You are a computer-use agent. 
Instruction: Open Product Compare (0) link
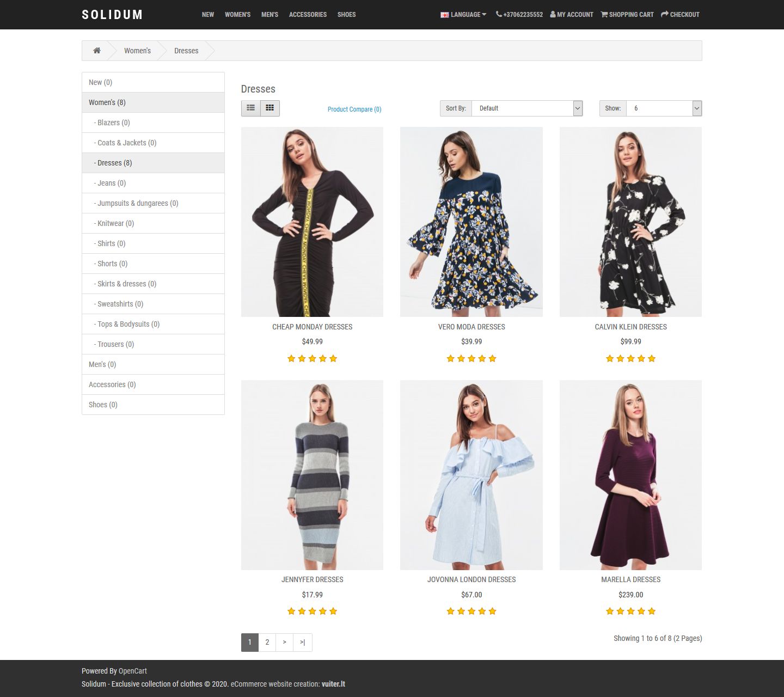click(354, 109)
